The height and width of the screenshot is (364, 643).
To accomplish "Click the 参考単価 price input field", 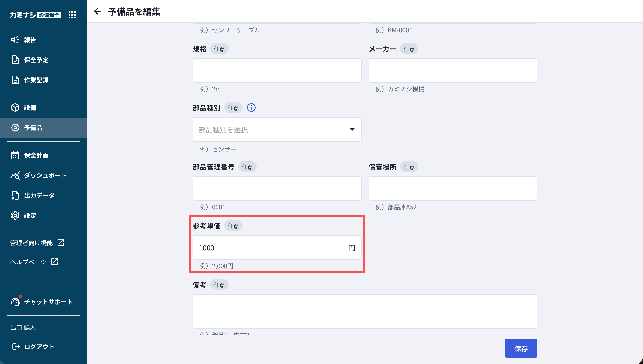I will pos(270,248).
